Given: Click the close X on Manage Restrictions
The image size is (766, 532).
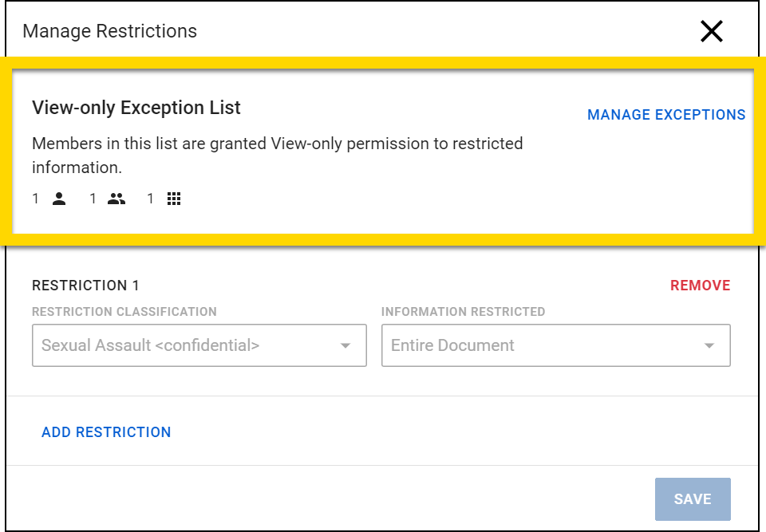Looking at the screenshot, I should [x=711, y=31].
